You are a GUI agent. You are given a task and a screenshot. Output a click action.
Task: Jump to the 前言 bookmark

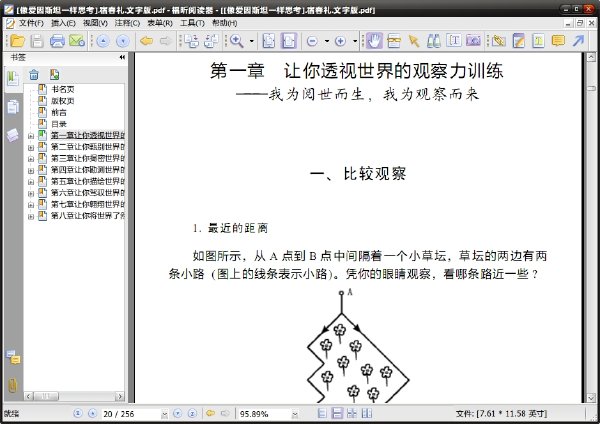tap(59, 112)
